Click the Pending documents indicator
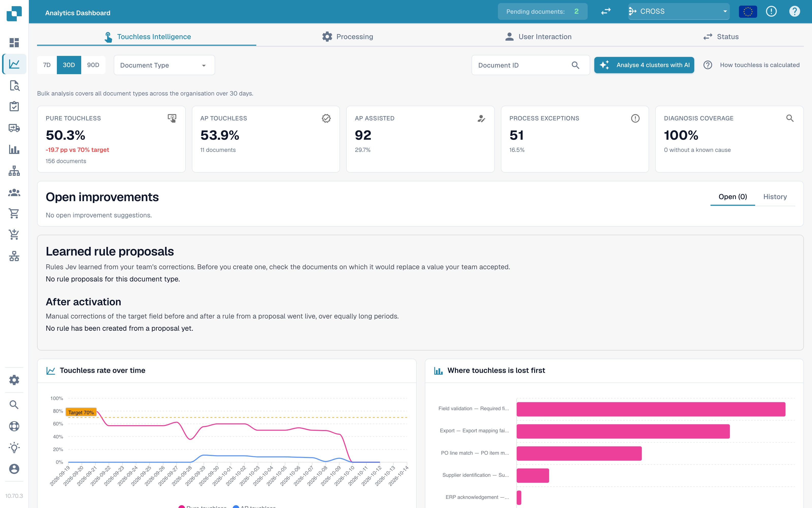 coord(543,11)
